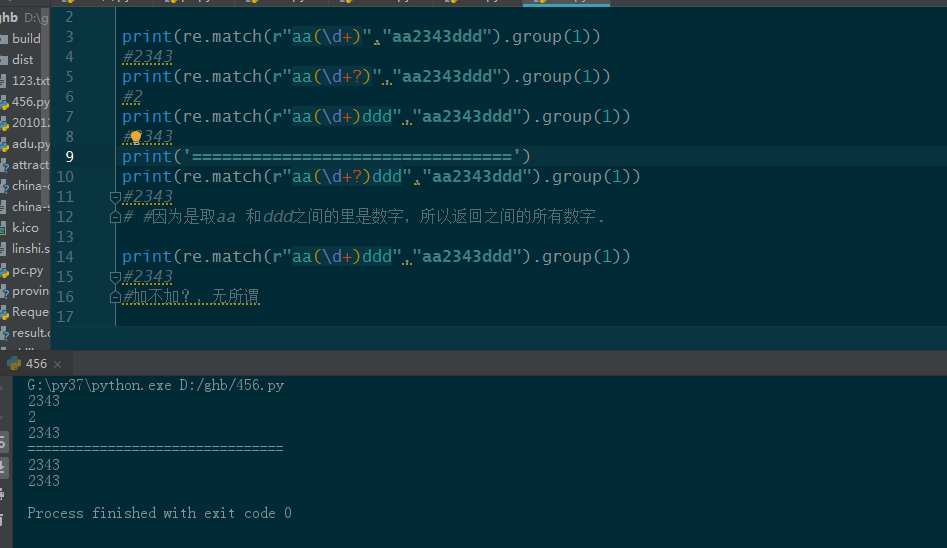Toggle the fold marker at line 16
This screenshot has width=947, height=548.
[x=115, y=296]
